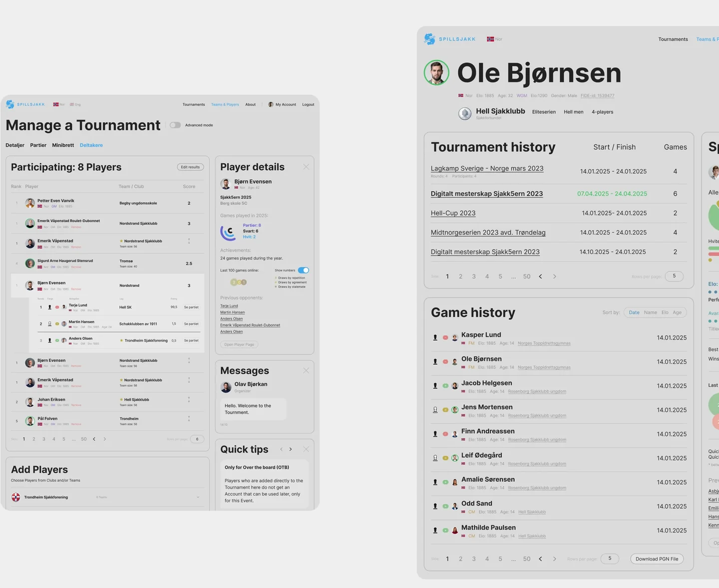This screenshot has width=719, height=588.
Task: Expand the Petter Even Vanvik player row
Action: click(107, 203)
